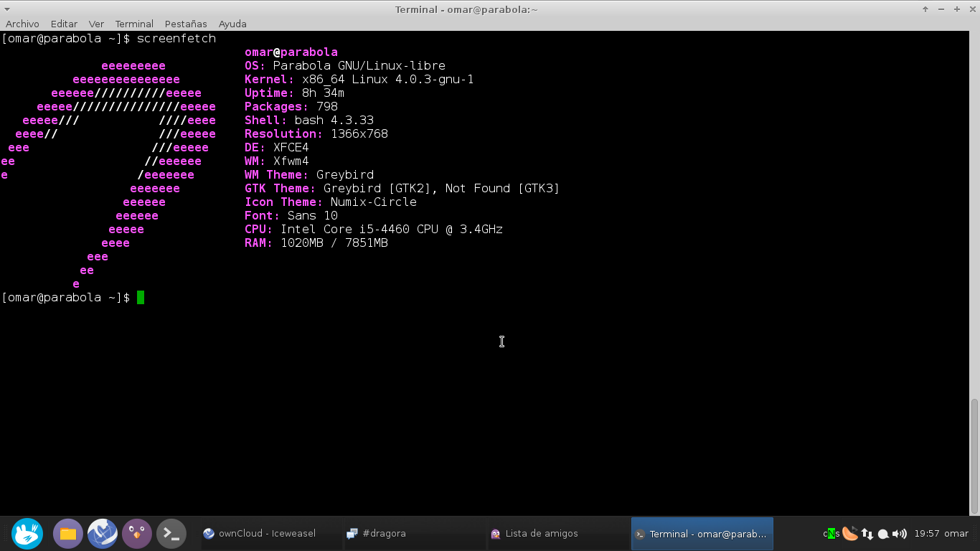Click the packages count '798'
This screenshot has height=551, width=980.
(x=327, y=107)
